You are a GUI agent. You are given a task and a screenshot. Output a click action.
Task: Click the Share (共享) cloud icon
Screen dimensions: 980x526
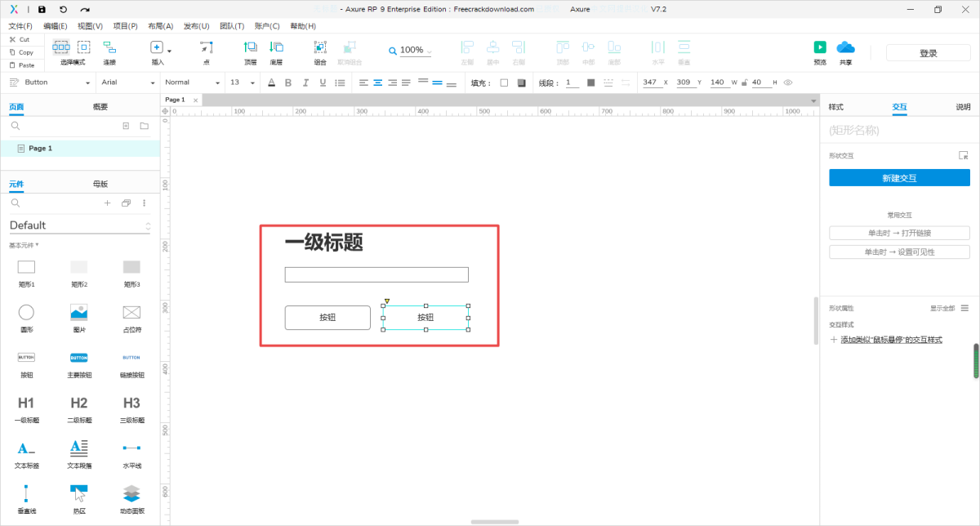point(845,48)
